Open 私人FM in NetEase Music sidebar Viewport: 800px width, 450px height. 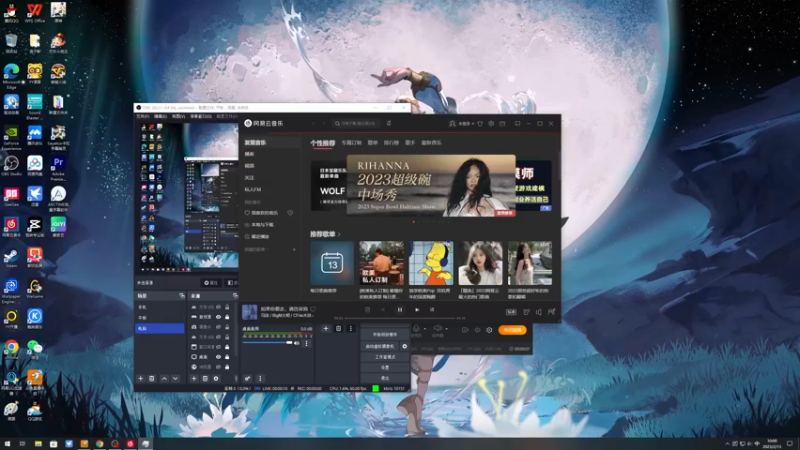(253, 189)
